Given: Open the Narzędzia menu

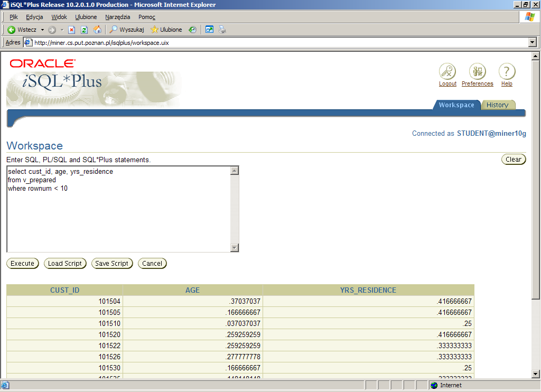Looking at the screenshot, I should click(x=117, y=17).
